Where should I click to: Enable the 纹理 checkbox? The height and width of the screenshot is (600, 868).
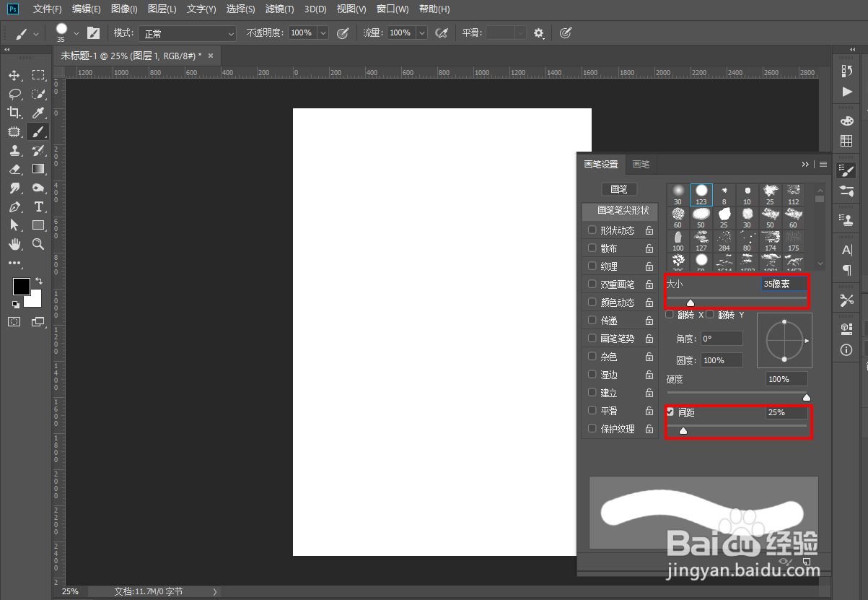click(592, 266)
